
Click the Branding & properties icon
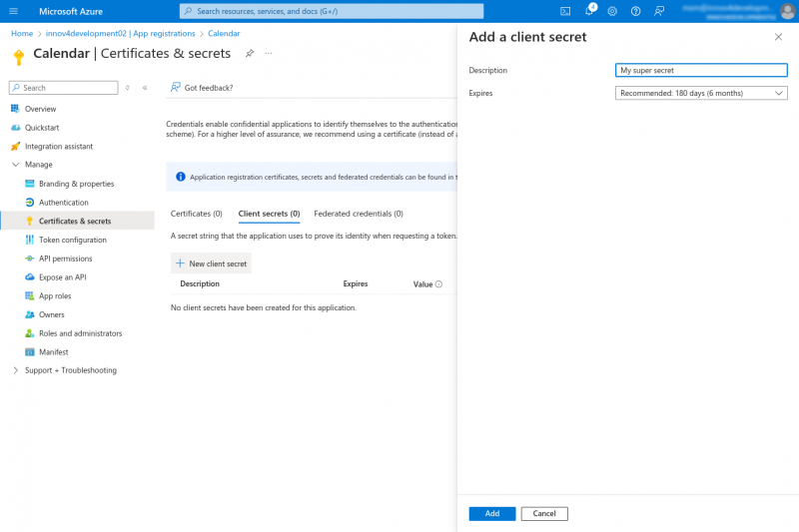30,184
